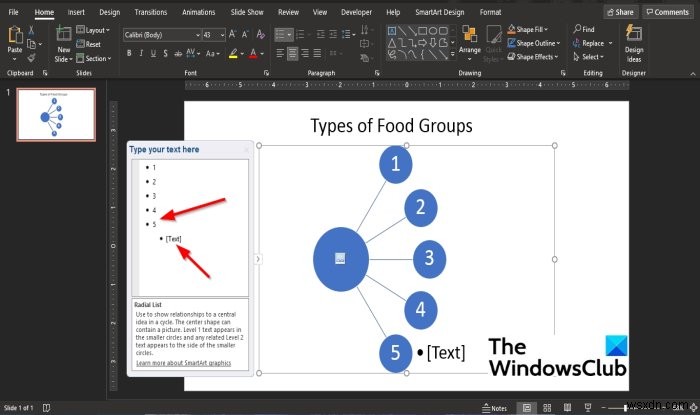Switch to the Transitions tab
700x415 pixels.
click(151, 12)
